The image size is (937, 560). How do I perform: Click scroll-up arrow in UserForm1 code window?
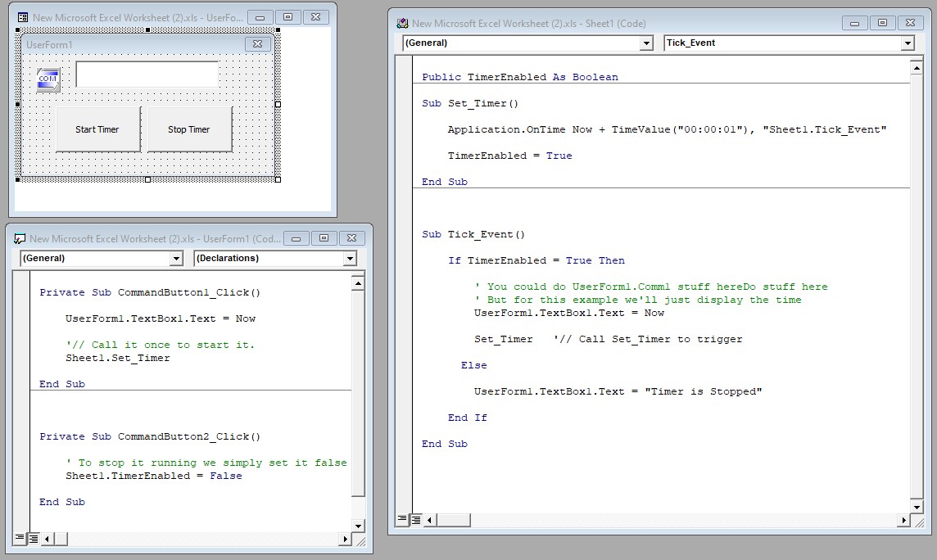(x=358, y=283)
